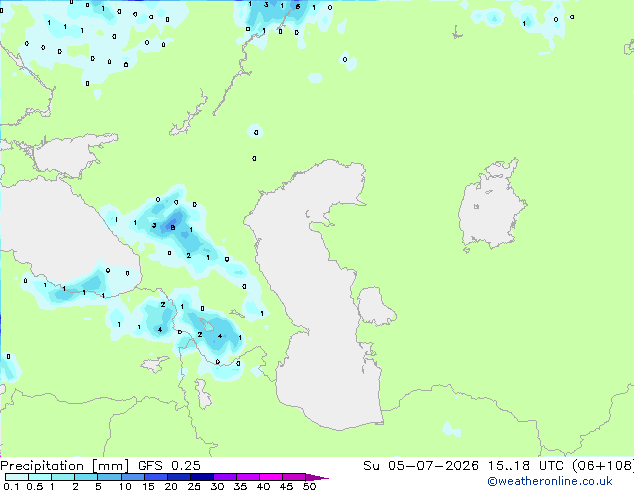This screenshot has width=634, height=490.
Task: Click the '15..18 UTC' time text
Action: [525, 466]
